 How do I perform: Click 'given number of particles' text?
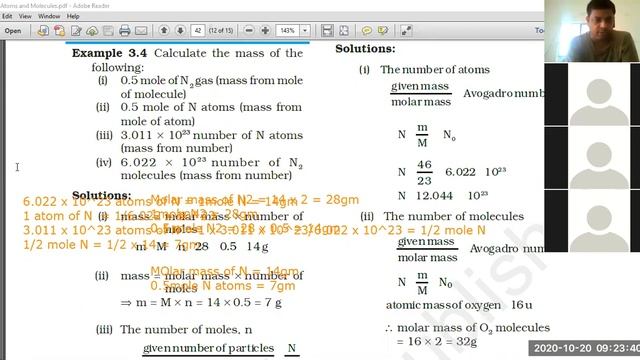tap(208, 348)
